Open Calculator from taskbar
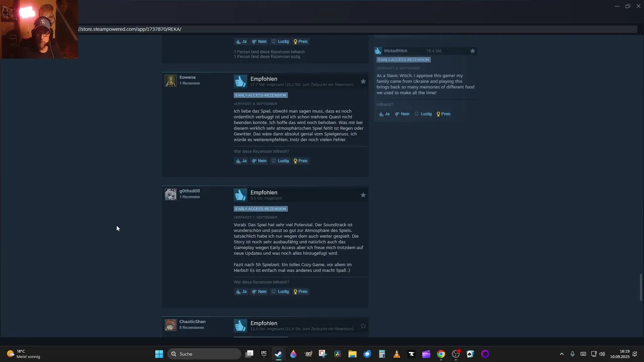Viewport: 644px width, 362px height. (382, 354)
